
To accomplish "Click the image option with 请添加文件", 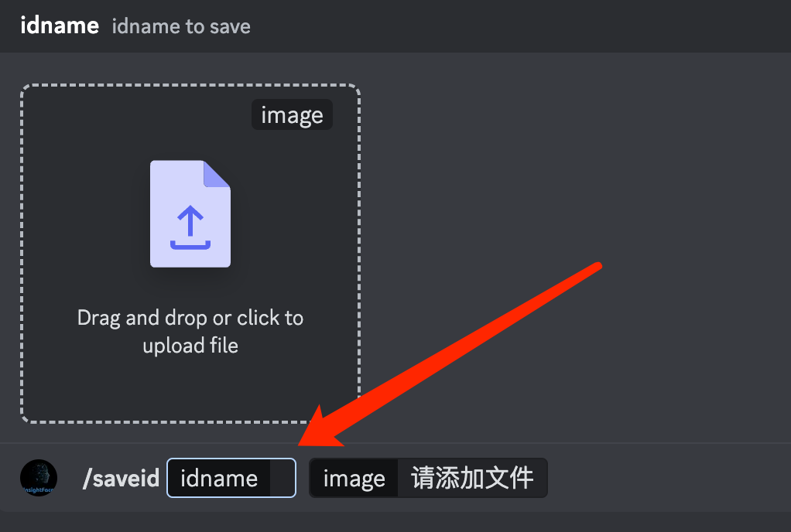I will pos(428,478).
